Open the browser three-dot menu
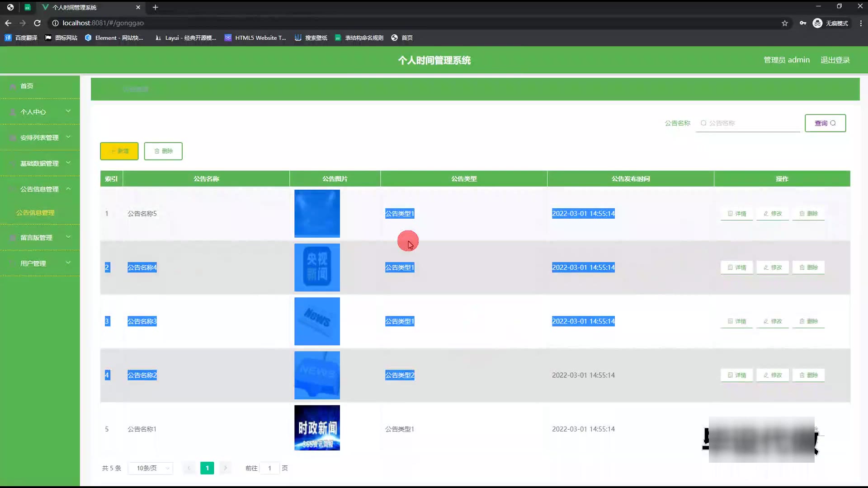 point(861,23)
